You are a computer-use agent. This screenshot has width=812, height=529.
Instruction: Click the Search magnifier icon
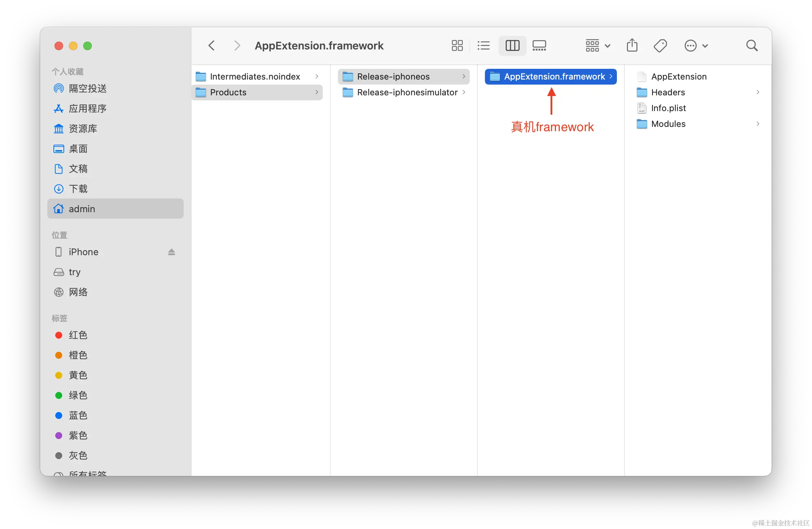pos(752,46)
